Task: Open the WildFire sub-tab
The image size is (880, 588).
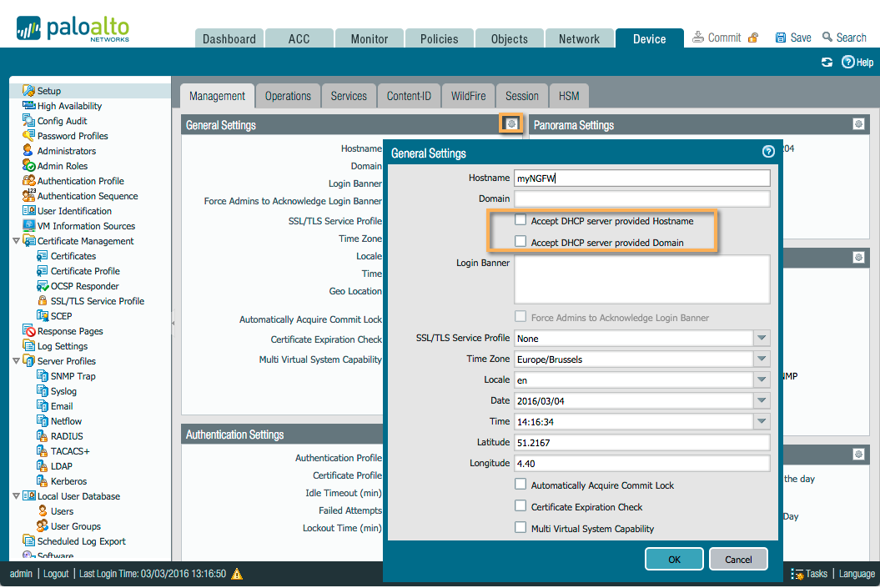Action: tap(468, 96)
